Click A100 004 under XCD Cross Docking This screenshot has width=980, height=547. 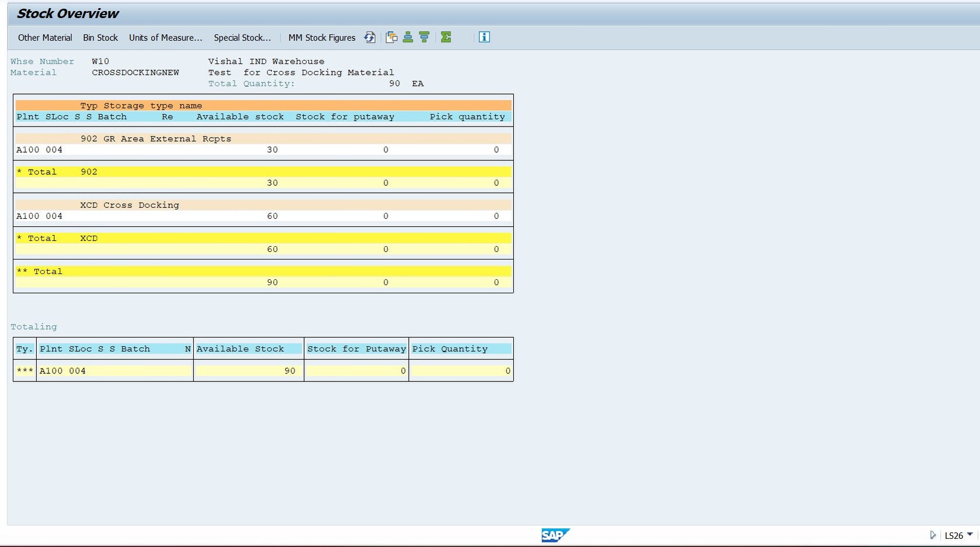coord(39,216)
